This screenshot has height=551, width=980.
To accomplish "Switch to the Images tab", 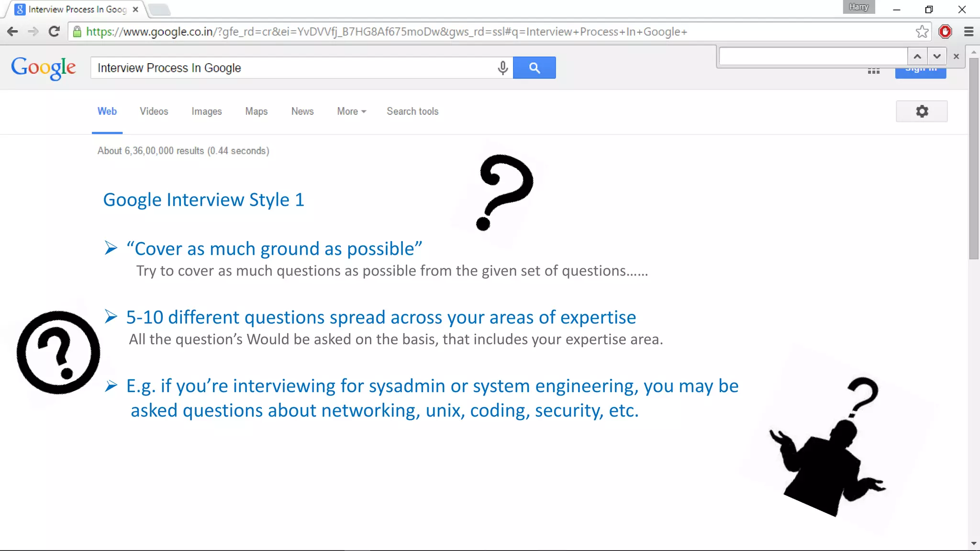I will coord(207,111).
